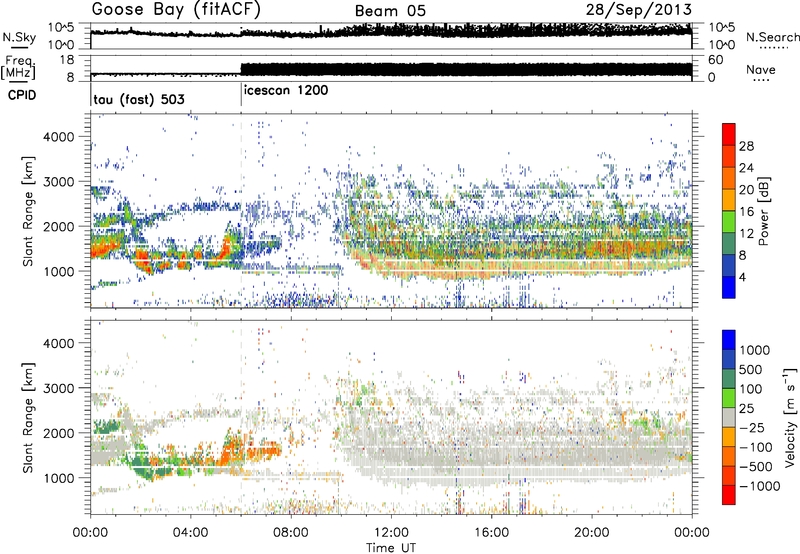Click the '1000' Velocity scale value

tap(755, 350)
